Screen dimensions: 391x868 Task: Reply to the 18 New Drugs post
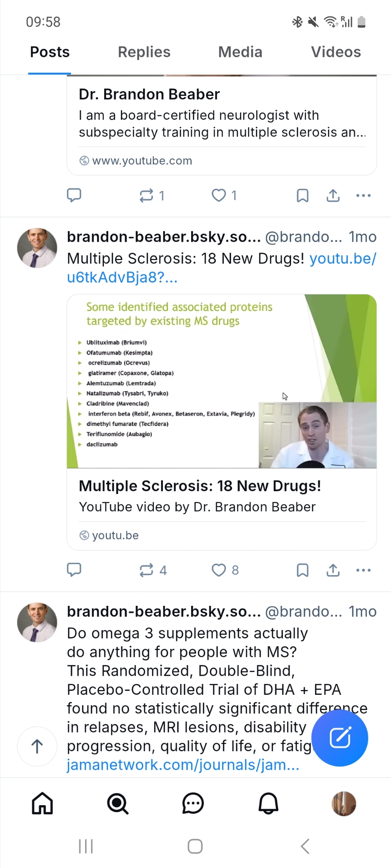(x=74, y=570)
